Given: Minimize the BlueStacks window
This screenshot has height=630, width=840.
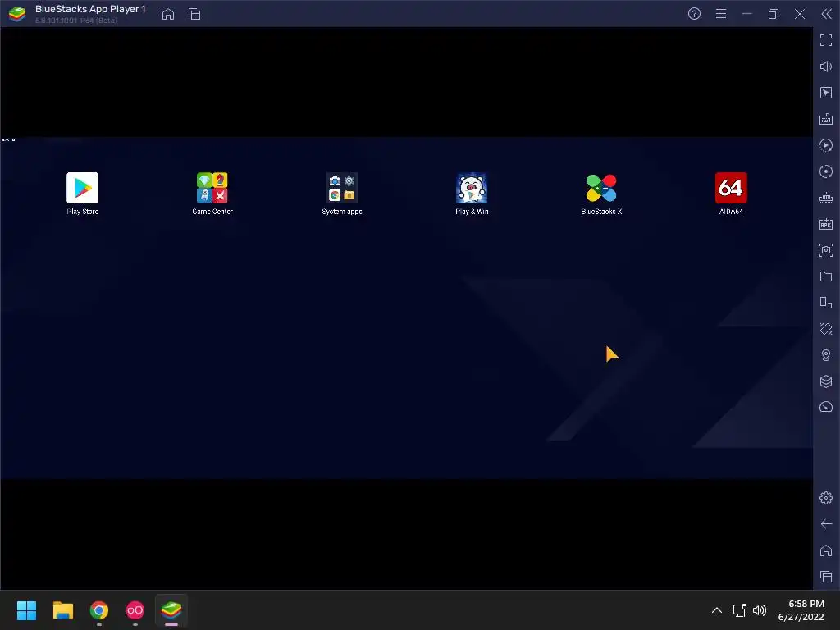Looking at the screenshot, I should coord(747,14).
